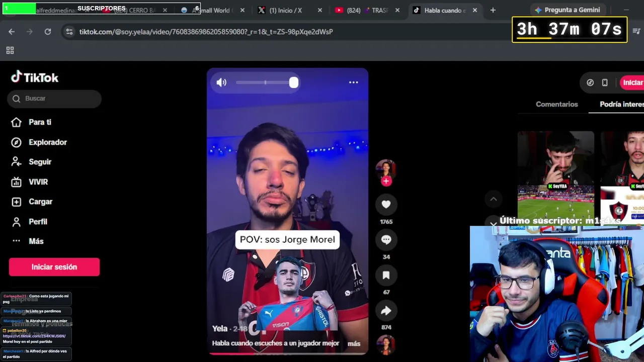Open the video's three-dot options menu

354,82
